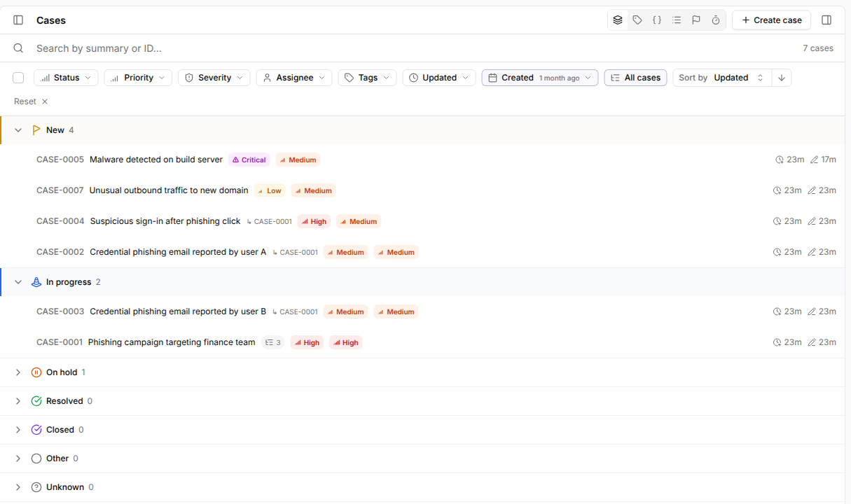Viewport: 851px width, 504px height.
Task: Reverse sort direction with the down arrow
Action: (782, 78)
